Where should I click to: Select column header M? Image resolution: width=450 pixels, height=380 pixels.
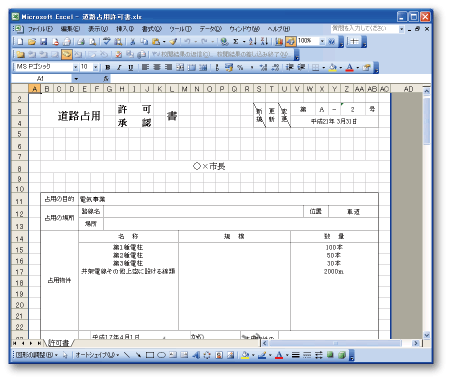tap(184, 89)
